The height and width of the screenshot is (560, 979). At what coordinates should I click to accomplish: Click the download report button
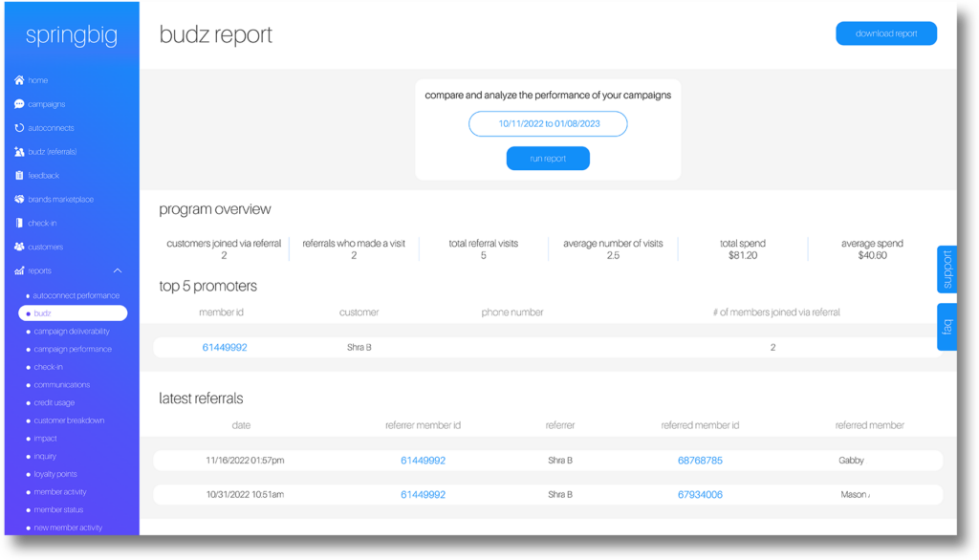click(886, 33)
